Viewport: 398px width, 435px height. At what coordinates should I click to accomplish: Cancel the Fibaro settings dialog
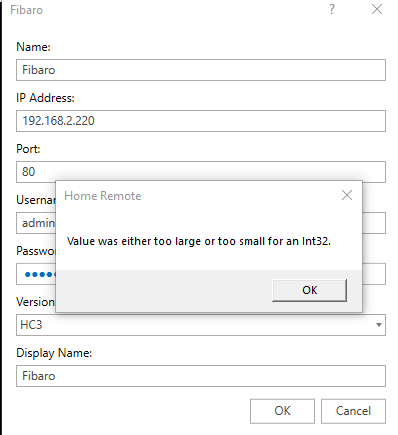pyautogui.click(x=353, y=411)
